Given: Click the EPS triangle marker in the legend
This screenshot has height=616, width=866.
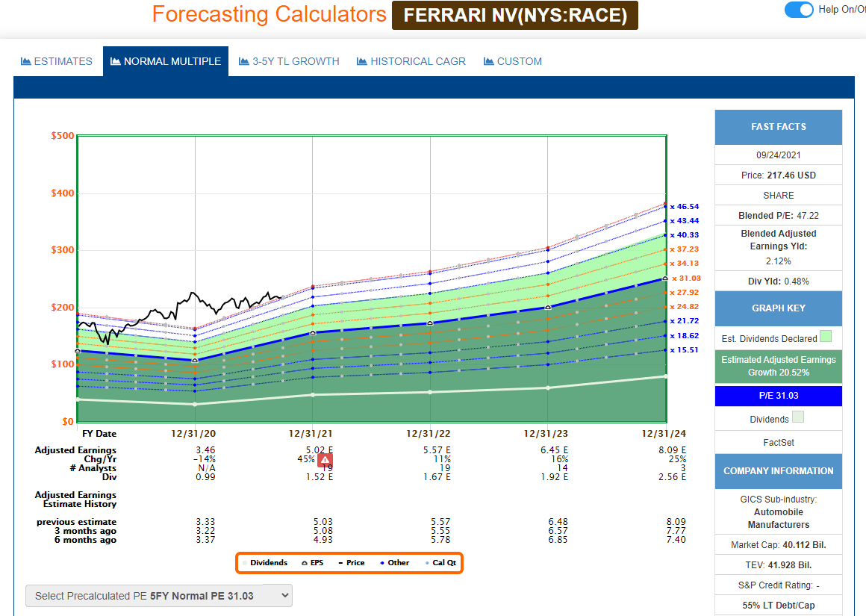Looking at the screenshot, I should coord(305,563).
